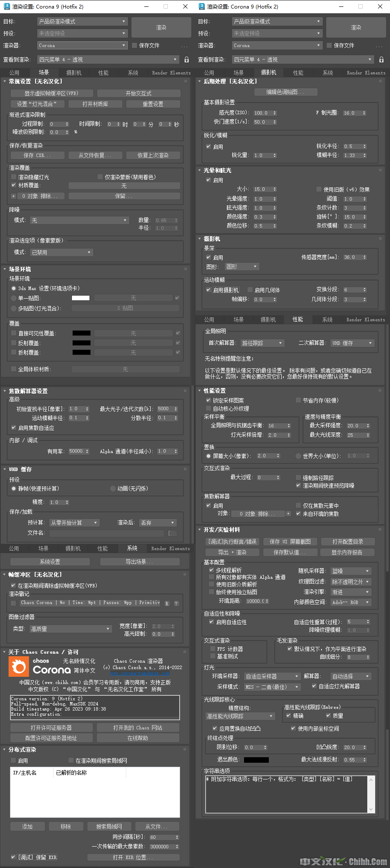Click the 3ds Max icon in left title bar
The width and height of the screenshot is (390, 868).
(x=6, y=6)
